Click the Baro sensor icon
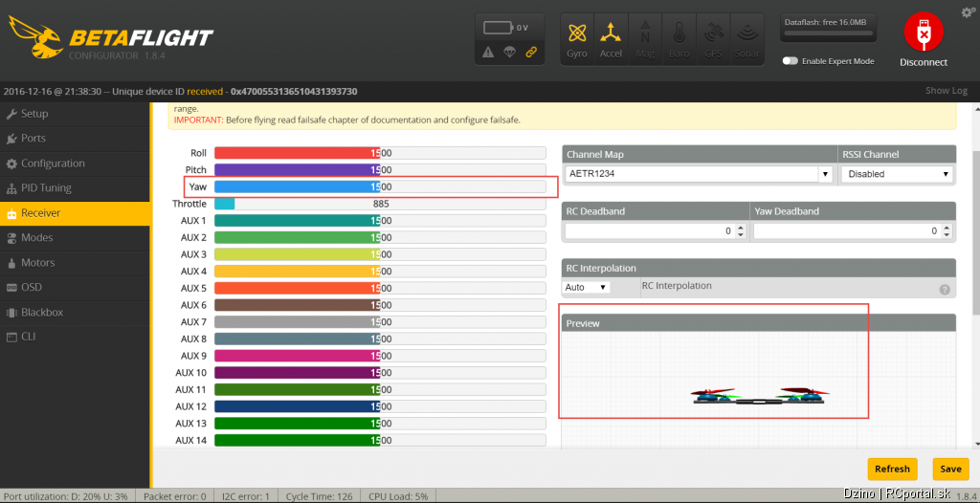This screenshot has width=980, height=503. (x=679, y=39)
